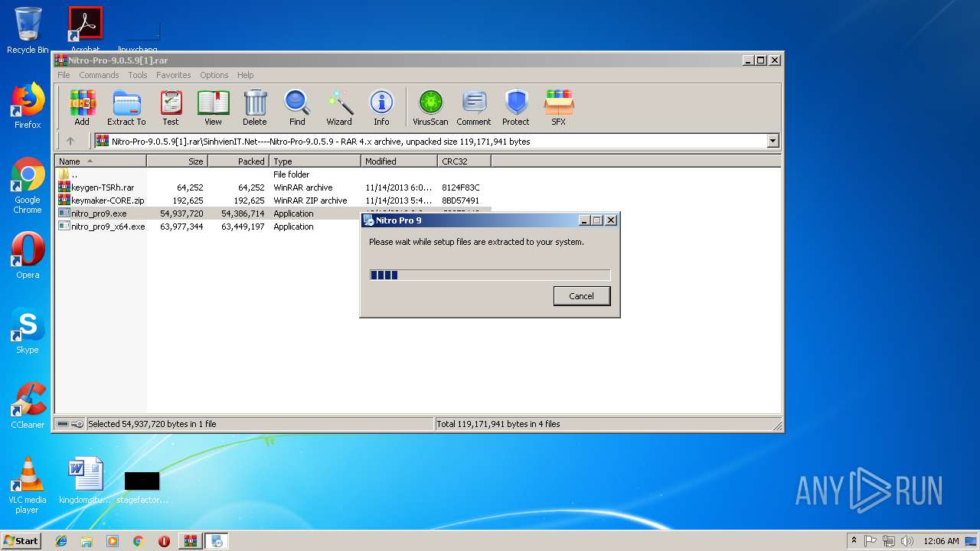The width and height of the screenshot is (980, 551).
Task: Click the status bar key lock icon
Action: point(77,424)
